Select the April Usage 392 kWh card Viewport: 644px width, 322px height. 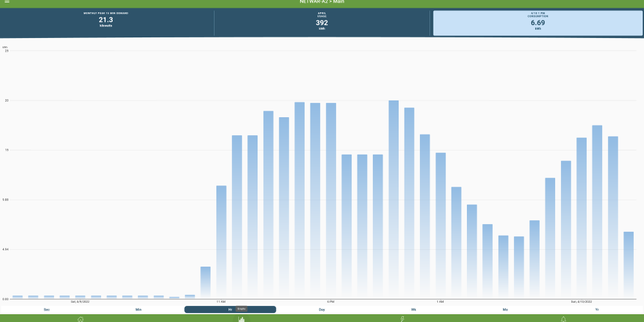322,23
